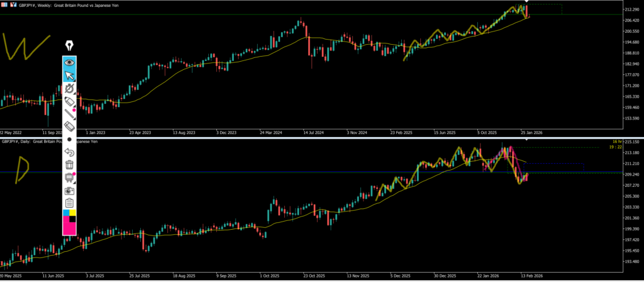This screenshot has height=282, width=644.
Task: Toggle the crossed-out circle tool with corner arrow
Action: [70, 89]
